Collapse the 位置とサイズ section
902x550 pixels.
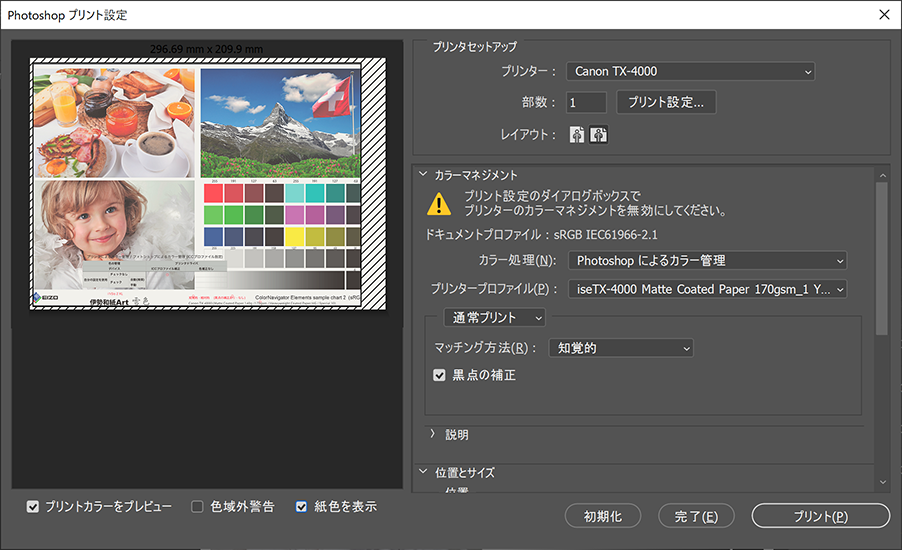(423, 472)
